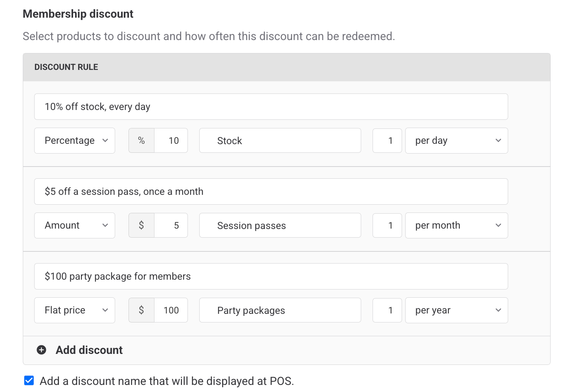This screenshot has width=573, height=392.
Task: Expand the per month frequency dropdown
Action: (x=456, y=225)
